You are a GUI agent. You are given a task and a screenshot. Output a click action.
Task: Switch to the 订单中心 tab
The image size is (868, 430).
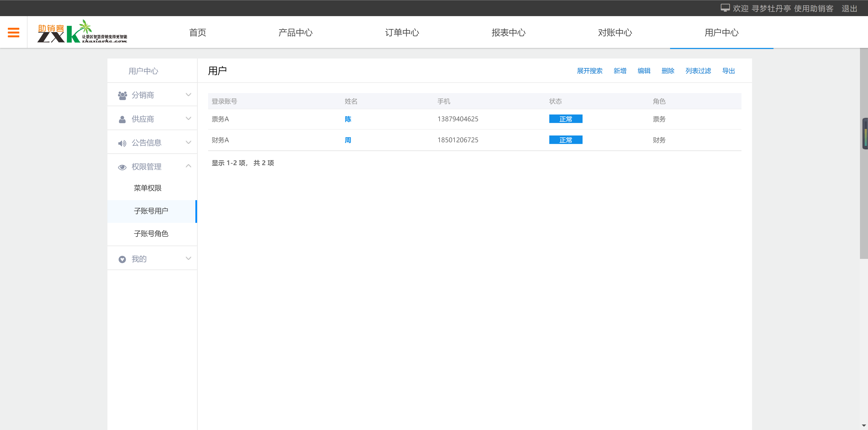point(402,32)
